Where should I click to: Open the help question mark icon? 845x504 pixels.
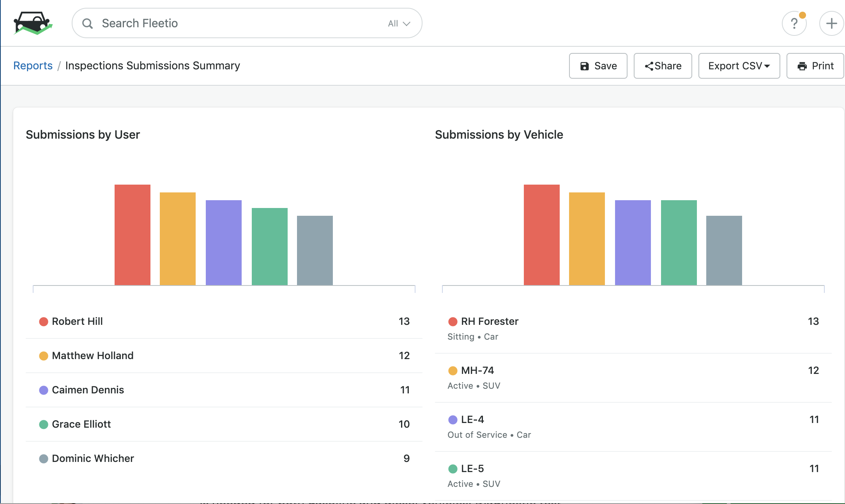[x=794, y=24]
